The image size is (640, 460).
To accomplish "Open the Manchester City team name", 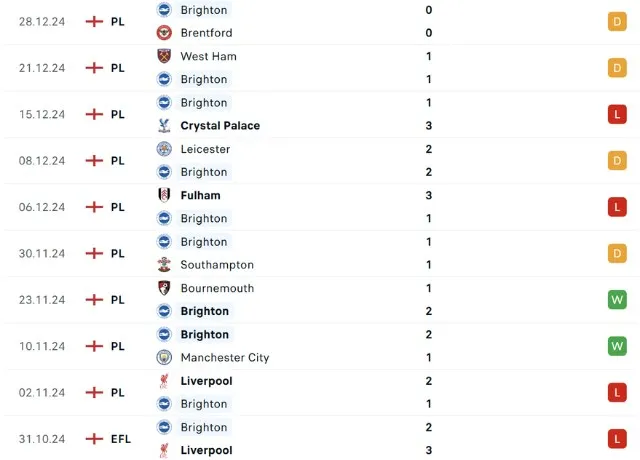I will pos(224,357).
